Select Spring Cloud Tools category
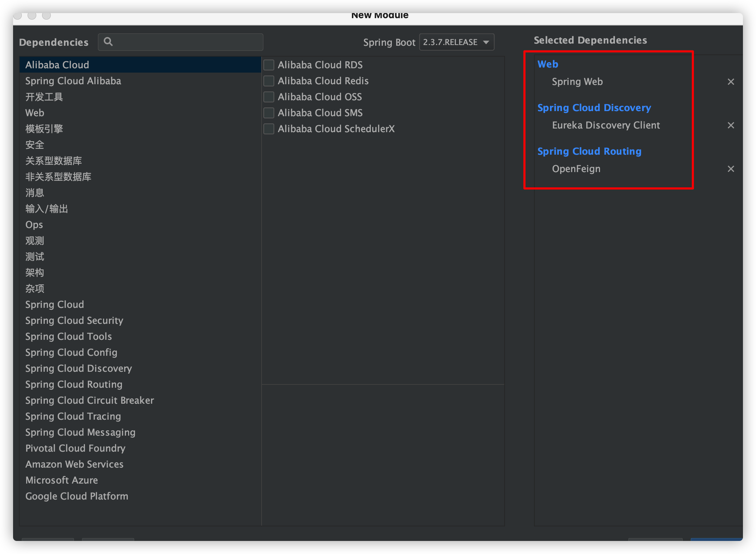 (x=140, y=337)
